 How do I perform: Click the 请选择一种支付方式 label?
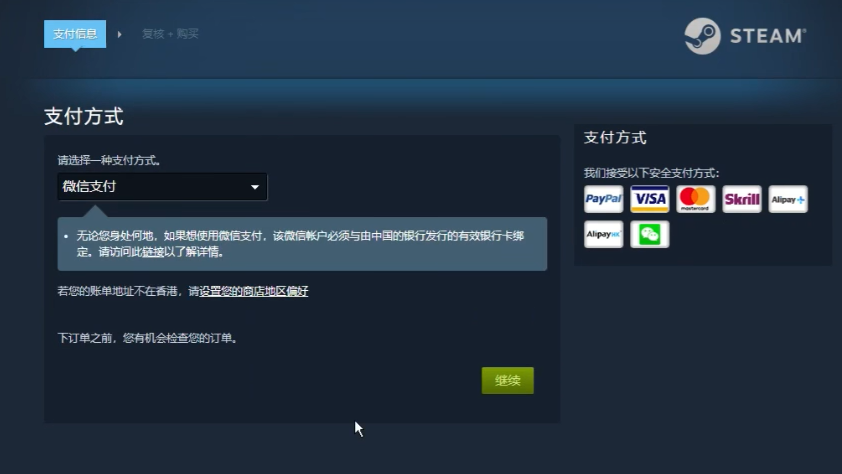coord(109,160)
